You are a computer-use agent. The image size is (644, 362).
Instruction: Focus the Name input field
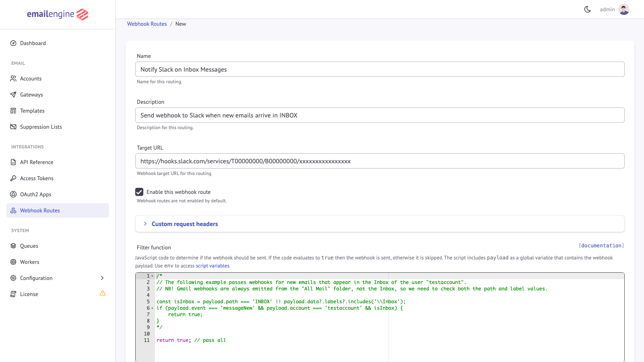pyautogui.click(x=380, y=69)
